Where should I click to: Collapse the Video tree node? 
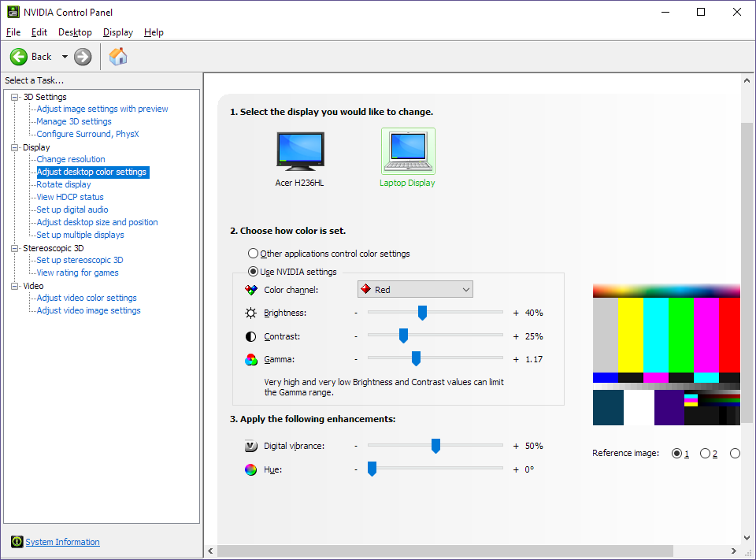(x=14, y=286)
